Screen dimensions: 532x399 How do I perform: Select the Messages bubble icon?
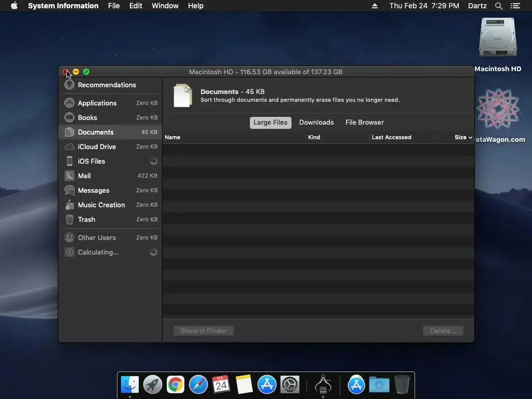coord(69,190)
